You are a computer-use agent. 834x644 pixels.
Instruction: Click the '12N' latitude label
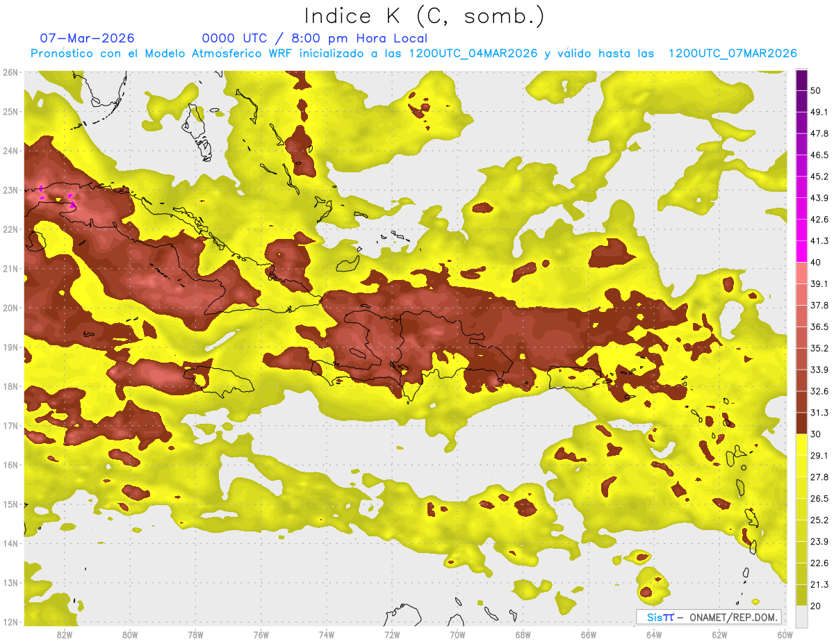[x=10, y=622]
